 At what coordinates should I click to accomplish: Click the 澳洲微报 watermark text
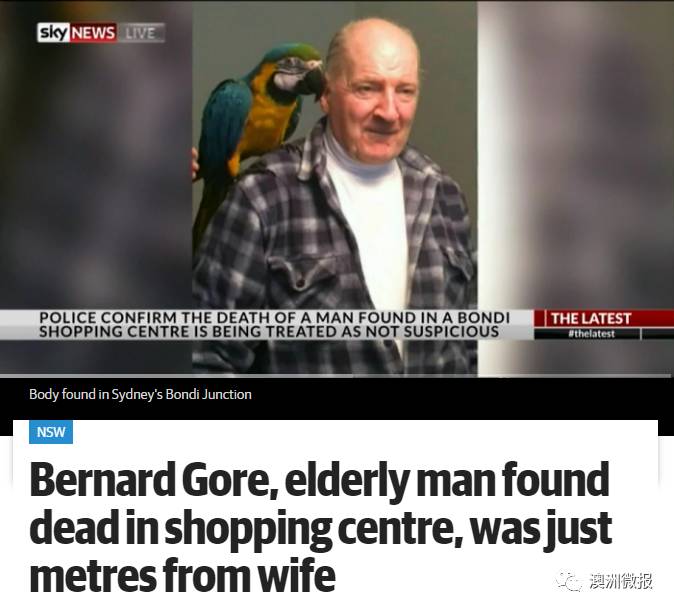(620, 581)
